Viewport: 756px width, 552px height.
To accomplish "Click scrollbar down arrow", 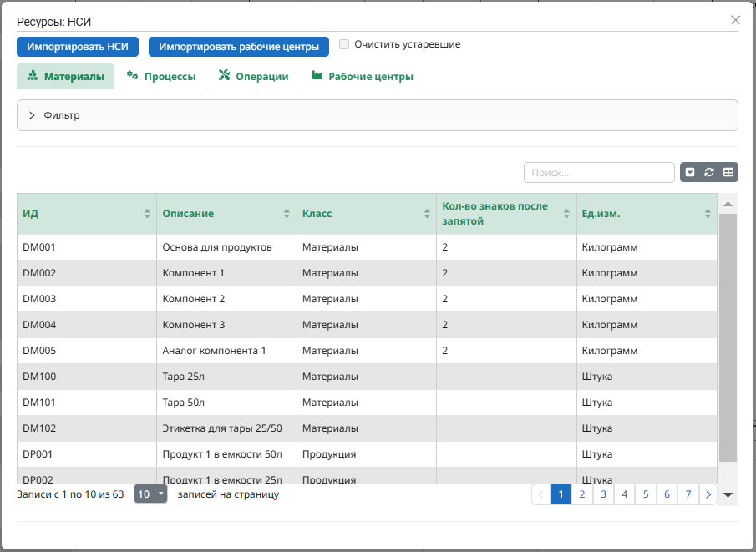I will [728, 494].
